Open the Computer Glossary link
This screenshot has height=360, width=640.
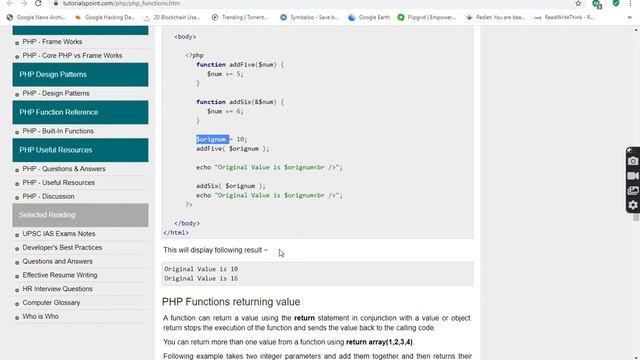click(x=51, y=303)
